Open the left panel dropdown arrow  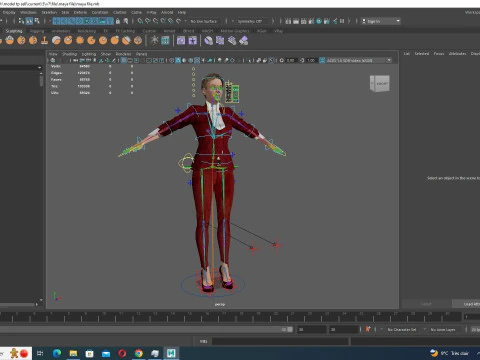point(40,67)
